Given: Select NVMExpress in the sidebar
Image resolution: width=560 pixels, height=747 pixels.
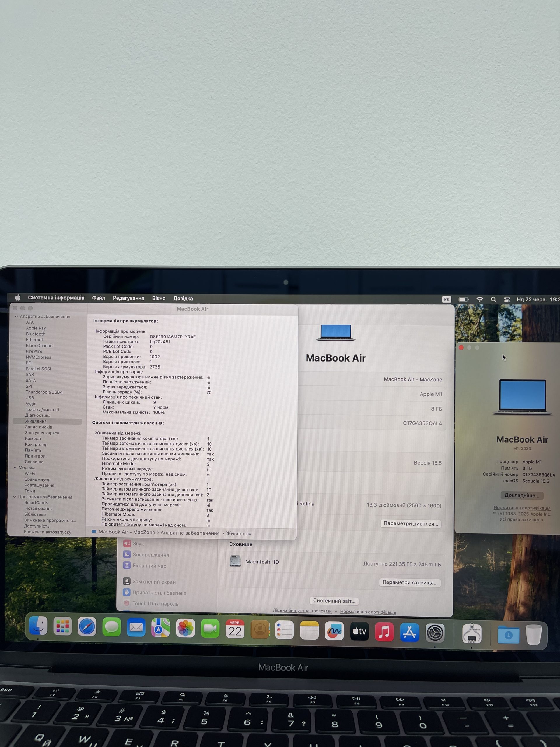Looking at the screenshot, I should [x=38, y=357].
